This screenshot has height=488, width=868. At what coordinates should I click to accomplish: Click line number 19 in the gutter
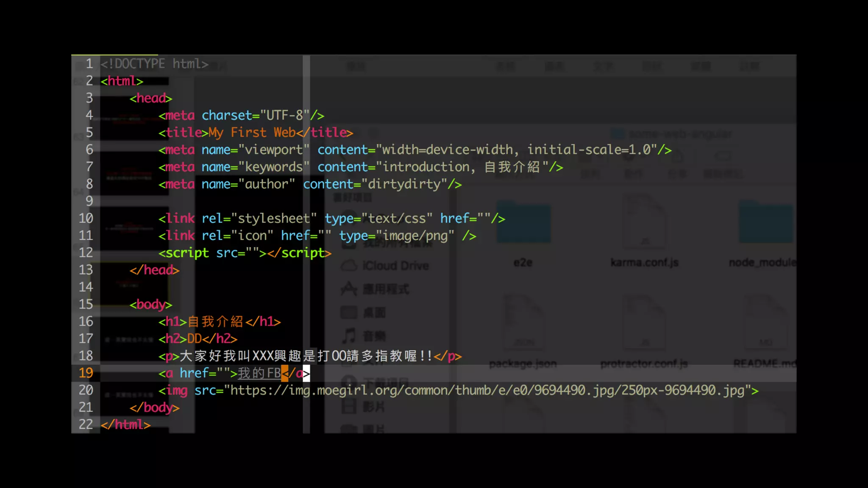(86, 373)
